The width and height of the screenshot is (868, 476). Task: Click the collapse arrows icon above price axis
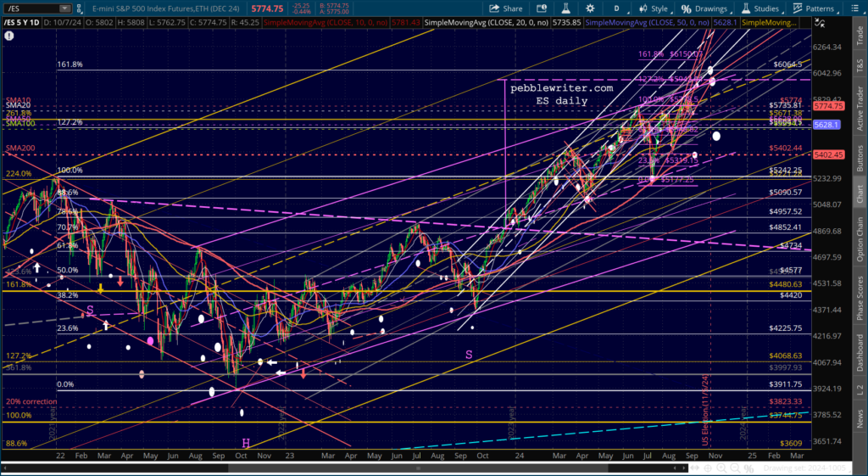coord(821,23)
